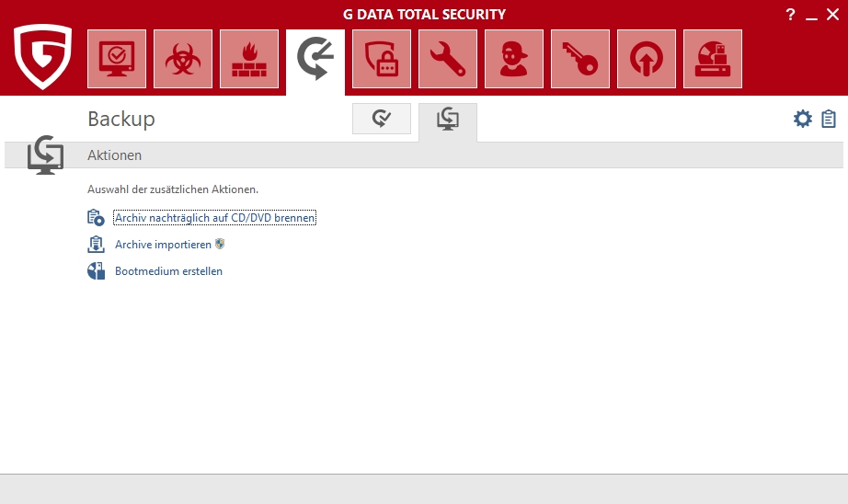Click the Backup heading text
This screenshot has width=848, height=504.
(x=121, y=119)
